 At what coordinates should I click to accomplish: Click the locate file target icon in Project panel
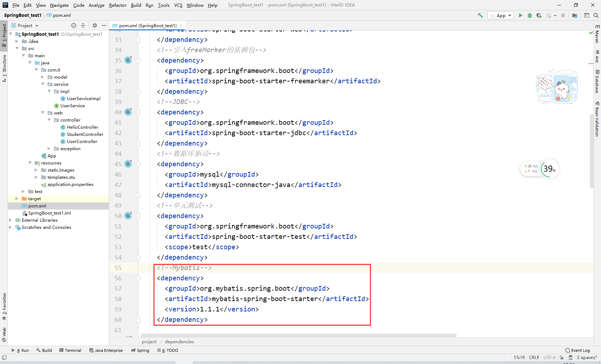(74, 25)
